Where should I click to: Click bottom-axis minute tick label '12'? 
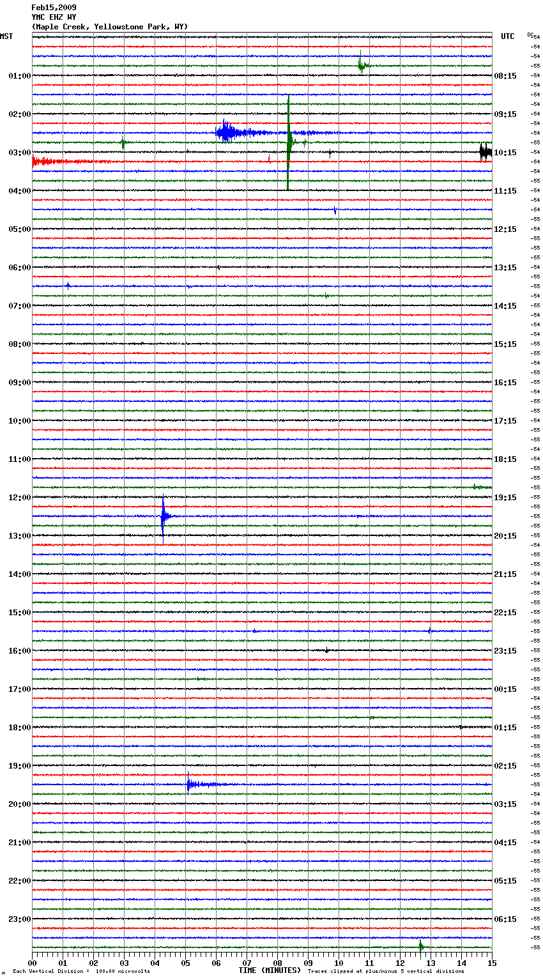(400, 963)
